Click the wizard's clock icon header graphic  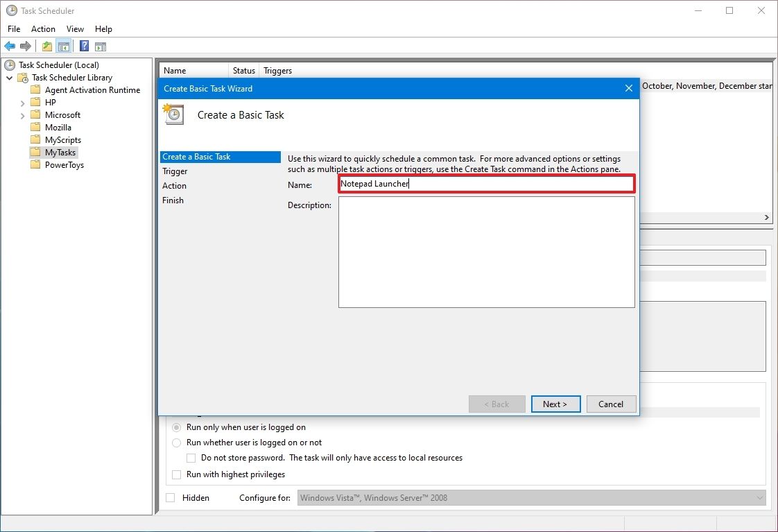(x=172, y=114)
